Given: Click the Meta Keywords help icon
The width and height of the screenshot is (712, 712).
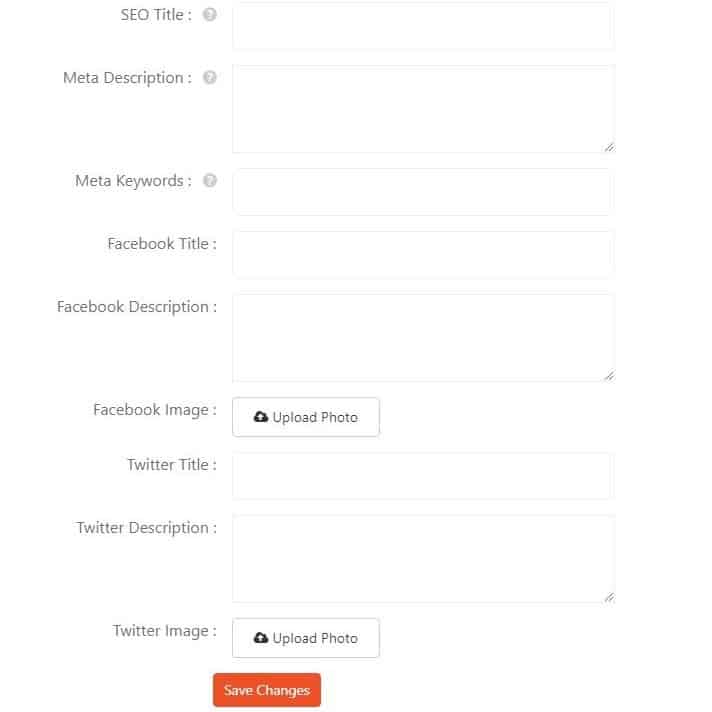Looking at the screenshot, I should point(209,181).
